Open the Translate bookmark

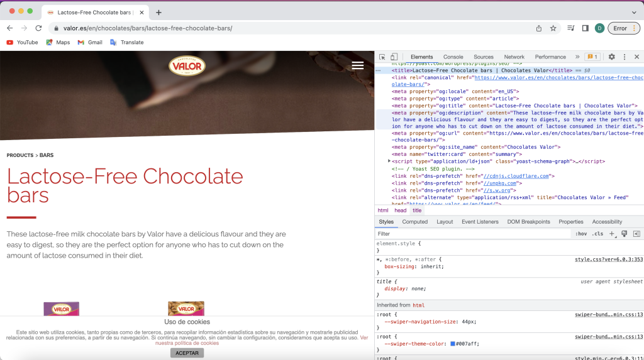(x=127, y=42)
